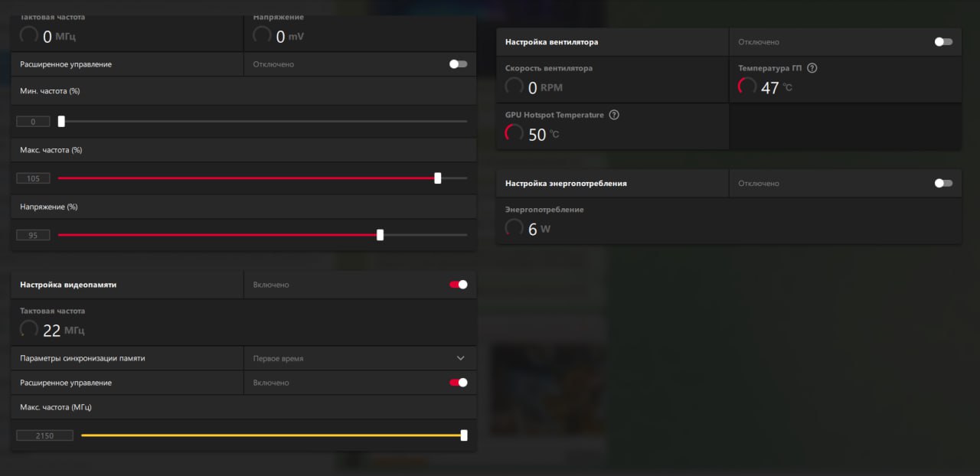Image resolution: width=980 pixels, height=476 pixels.
Task: Click memory frequency field showing 2150
Action: tap(44, 435)
